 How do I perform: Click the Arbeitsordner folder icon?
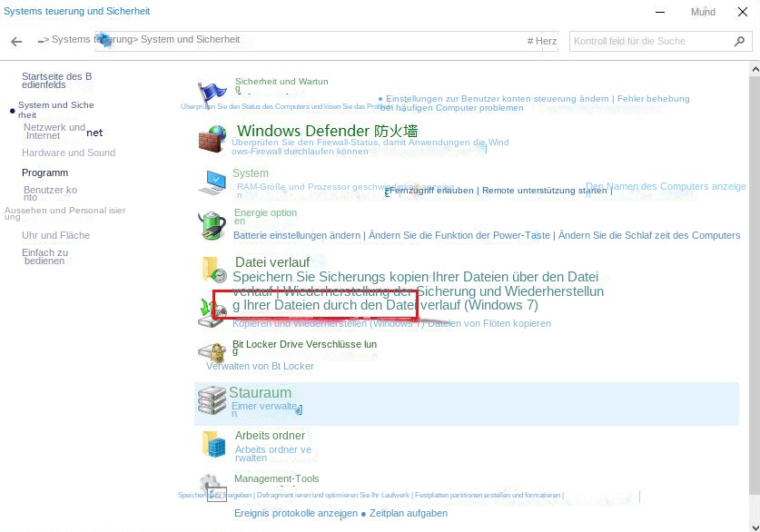tap(213, 444)
